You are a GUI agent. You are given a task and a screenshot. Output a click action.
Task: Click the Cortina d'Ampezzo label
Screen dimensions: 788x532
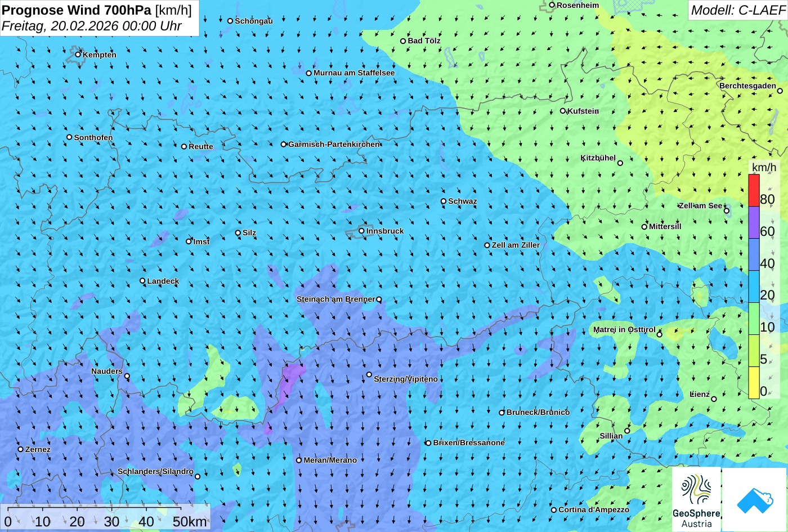594,509
